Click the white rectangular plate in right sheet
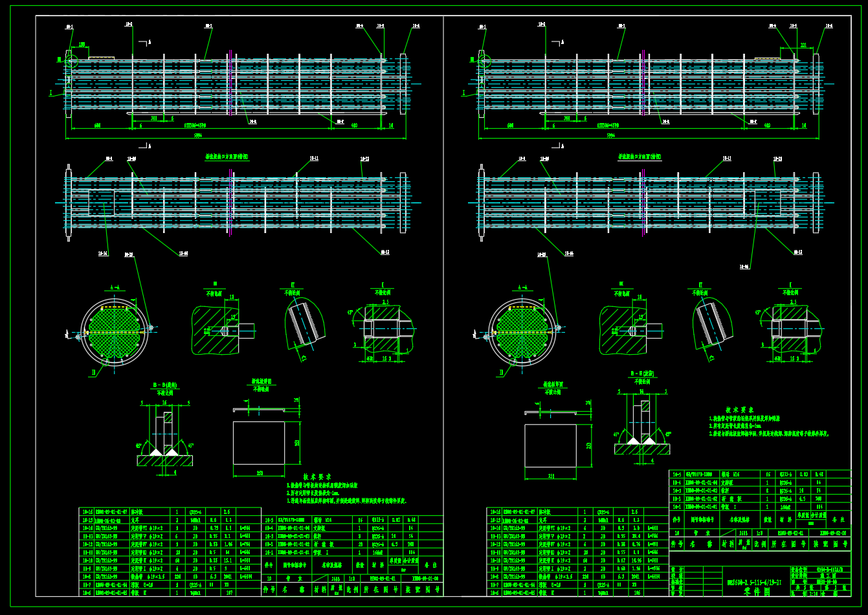The height and width of the screenshot is (615, 868). [550, 445]
